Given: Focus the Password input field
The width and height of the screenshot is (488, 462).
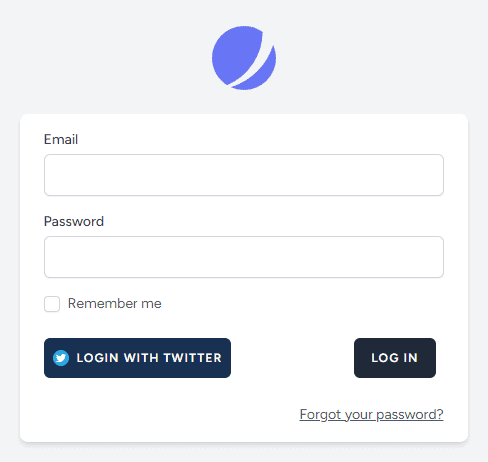Looking at the screenshot, I should [x=244, y=257].
